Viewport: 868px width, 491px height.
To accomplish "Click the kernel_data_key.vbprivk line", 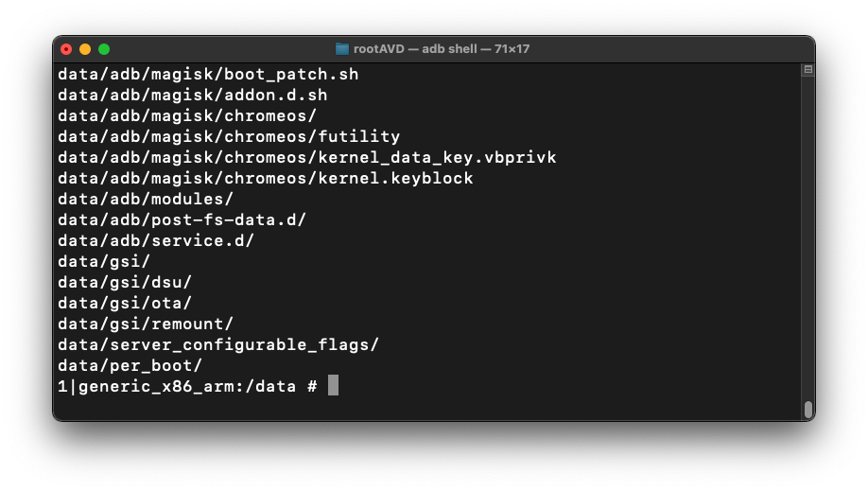I will click(x=307, y=157).
